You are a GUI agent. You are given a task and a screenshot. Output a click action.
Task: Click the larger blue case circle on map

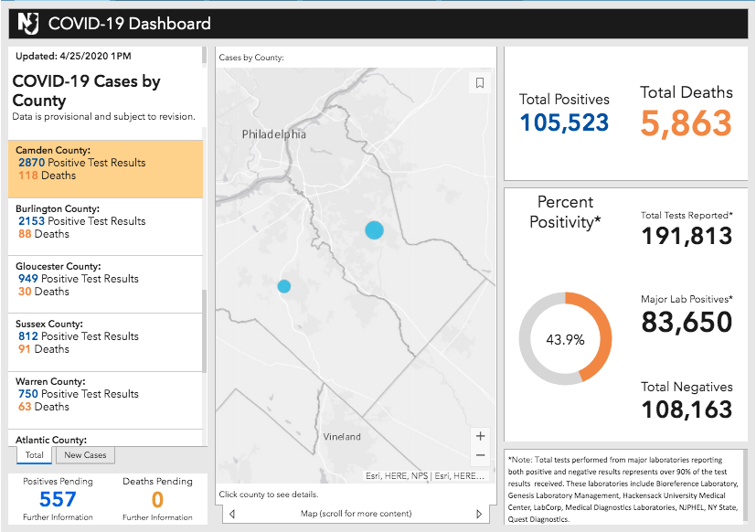(x=374, y=230)
